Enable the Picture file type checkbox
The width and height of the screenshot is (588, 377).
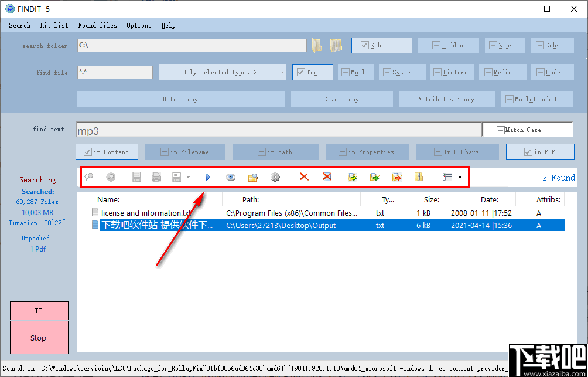[452, 73]
